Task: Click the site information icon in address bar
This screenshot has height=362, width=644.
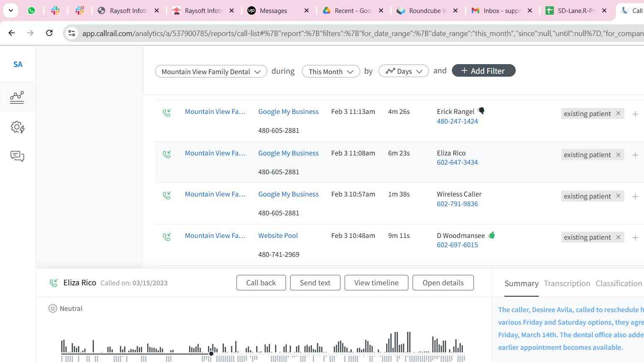Action: (72, 33)
